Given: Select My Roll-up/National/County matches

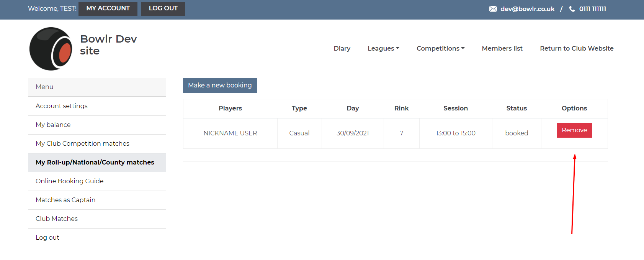Looking at the screenshot, I should (95, 162).
